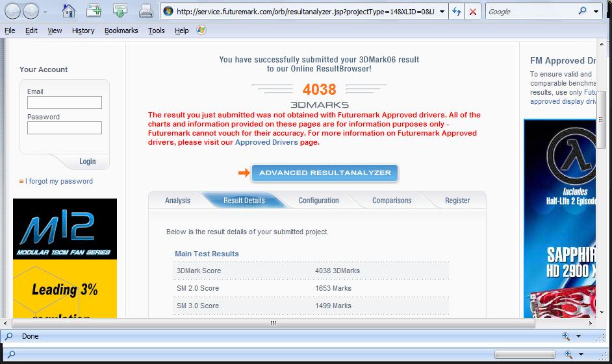Click the horizontal scrollbar thumb

coord(274,323)
